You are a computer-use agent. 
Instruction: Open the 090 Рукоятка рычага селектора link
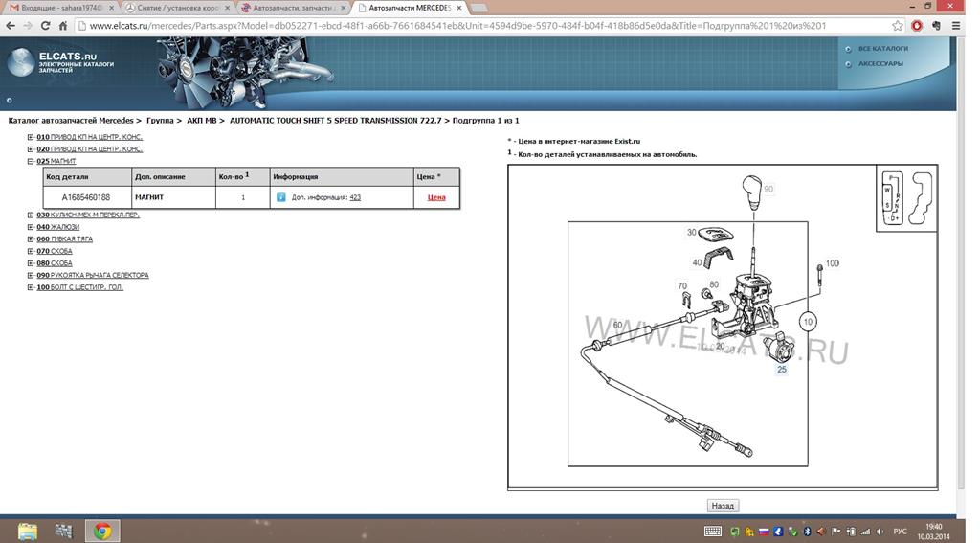tap(93, 275)
